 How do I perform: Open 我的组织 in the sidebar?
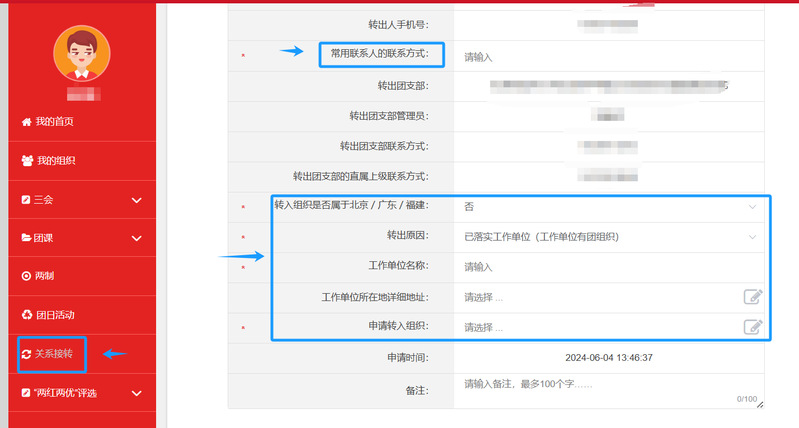56,160
